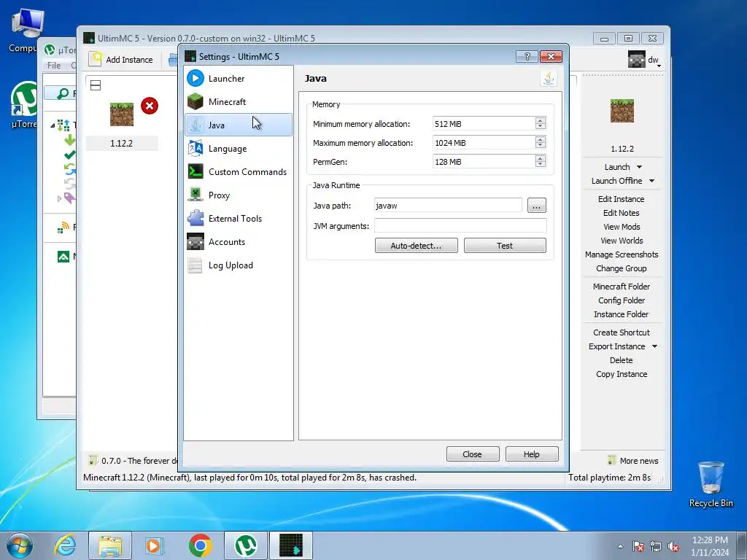Click Edit Instance in side panel
The height and width of the screenshot is (560, 747).
(622, 199)
